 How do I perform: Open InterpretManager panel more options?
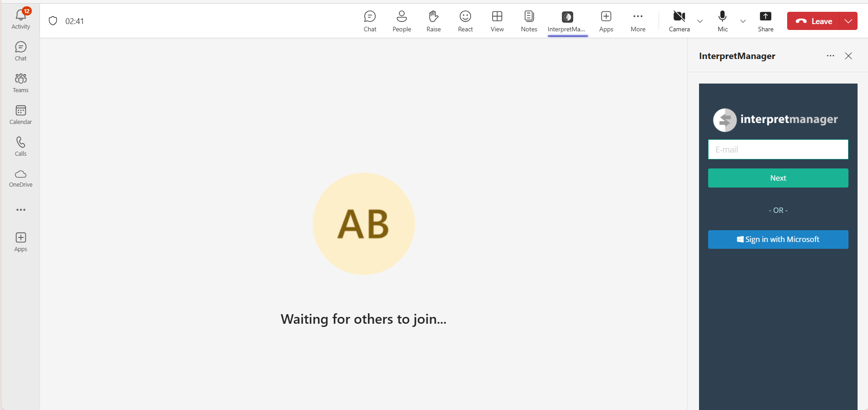click(830, 56)
